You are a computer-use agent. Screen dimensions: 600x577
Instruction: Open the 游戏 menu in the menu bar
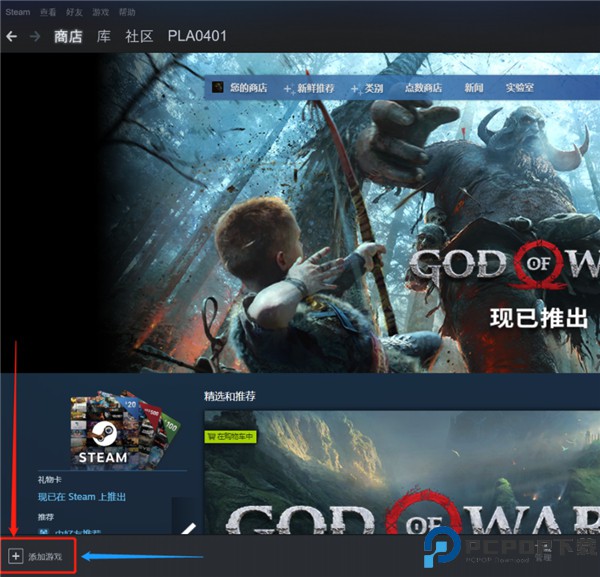(x=100, y=12)
